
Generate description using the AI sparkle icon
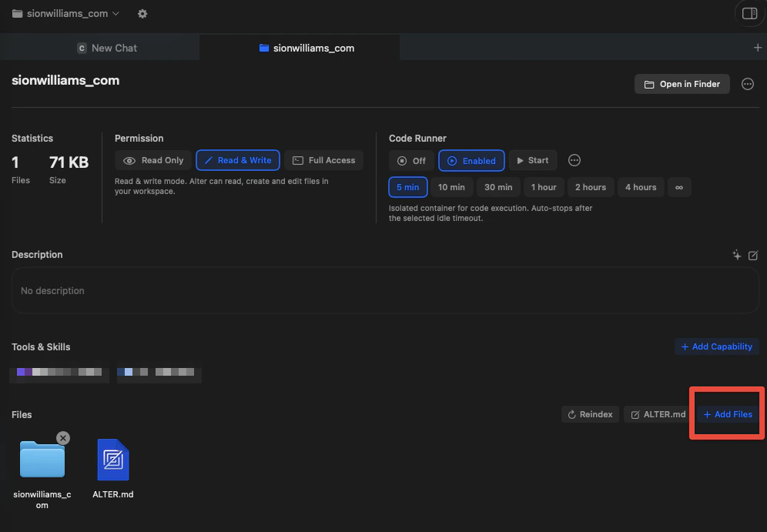click(736, 255)
